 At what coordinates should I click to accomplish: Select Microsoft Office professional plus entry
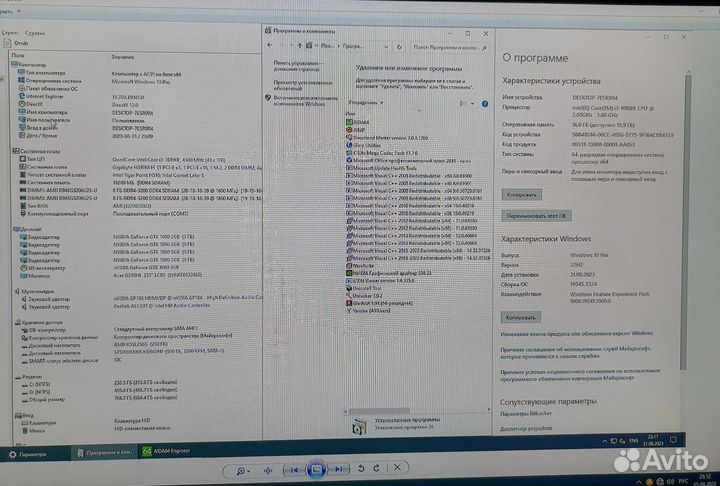409,161
